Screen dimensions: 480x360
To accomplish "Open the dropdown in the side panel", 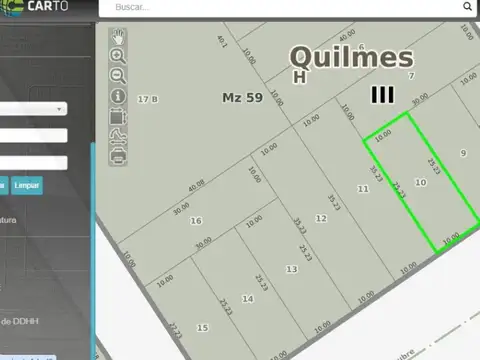I will coord(33,109).
